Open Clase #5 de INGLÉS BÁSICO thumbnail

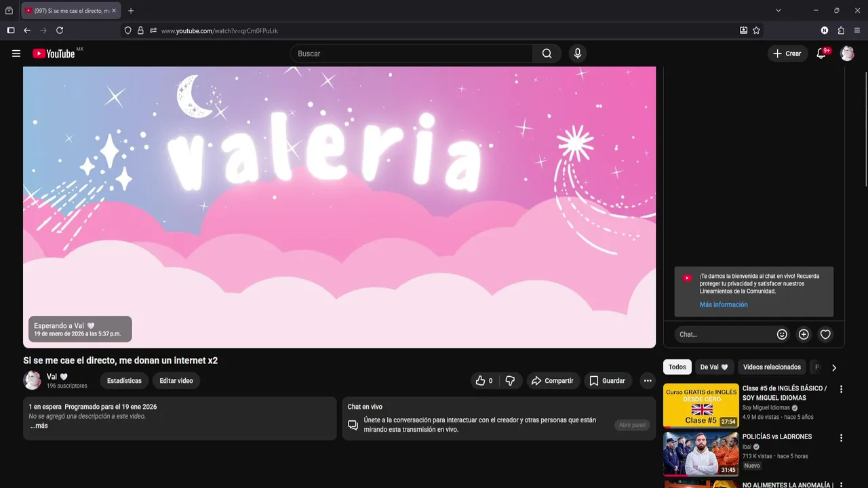(701, 405)
